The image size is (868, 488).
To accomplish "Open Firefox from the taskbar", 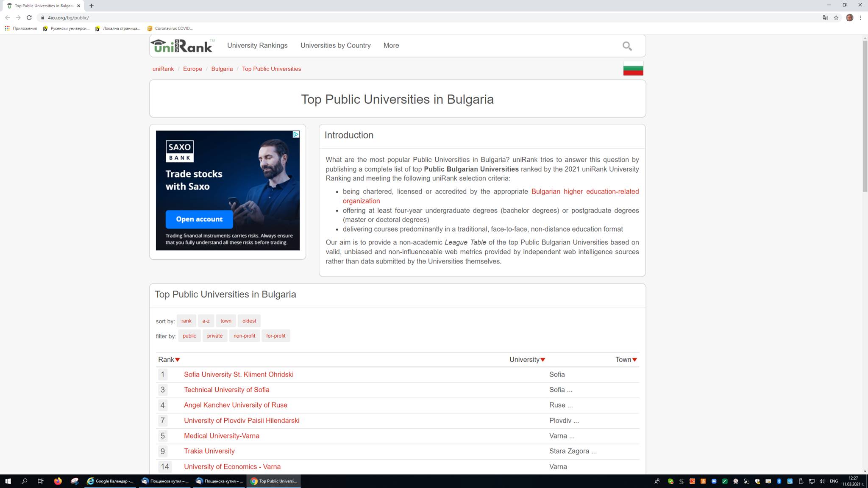I will 58,481.
